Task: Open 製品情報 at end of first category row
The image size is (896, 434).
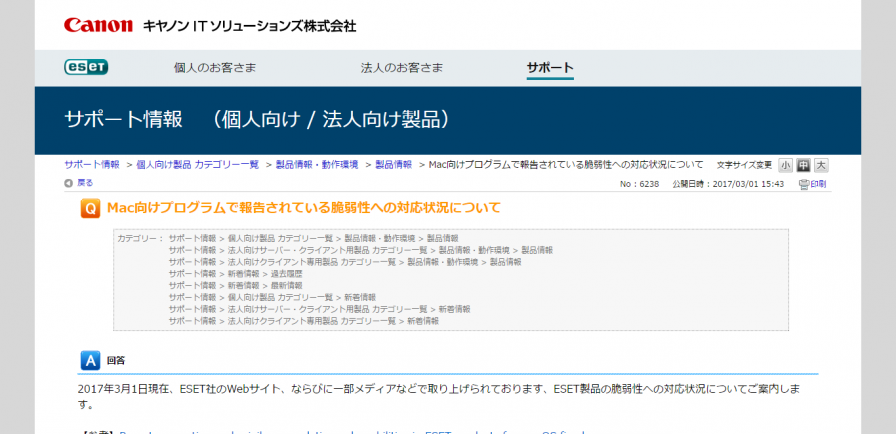Action: (x=442, y=238)
